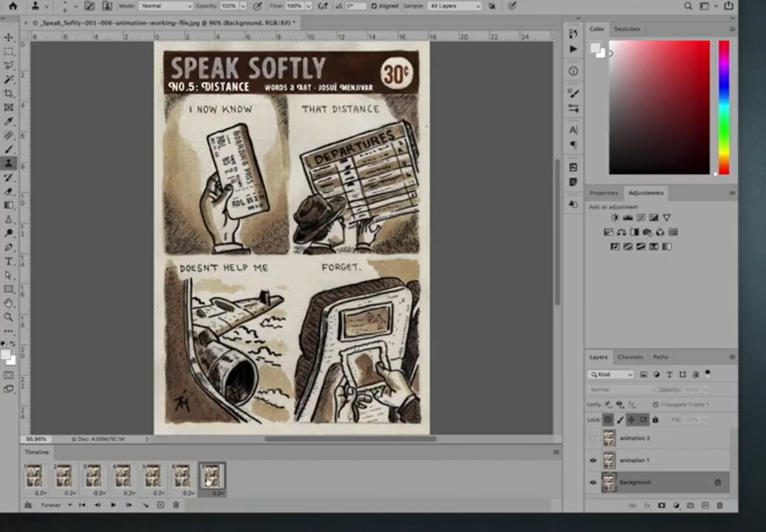Viewport: 766px width, 532px height.
Task: Select the Eyedropper tool
Action: 9,121
